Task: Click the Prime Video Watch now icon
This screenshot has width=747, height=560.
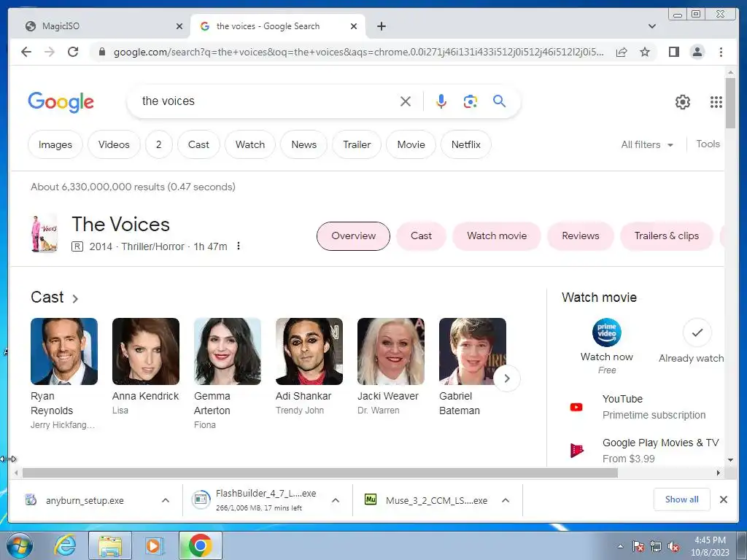Action: coord(606,332)
